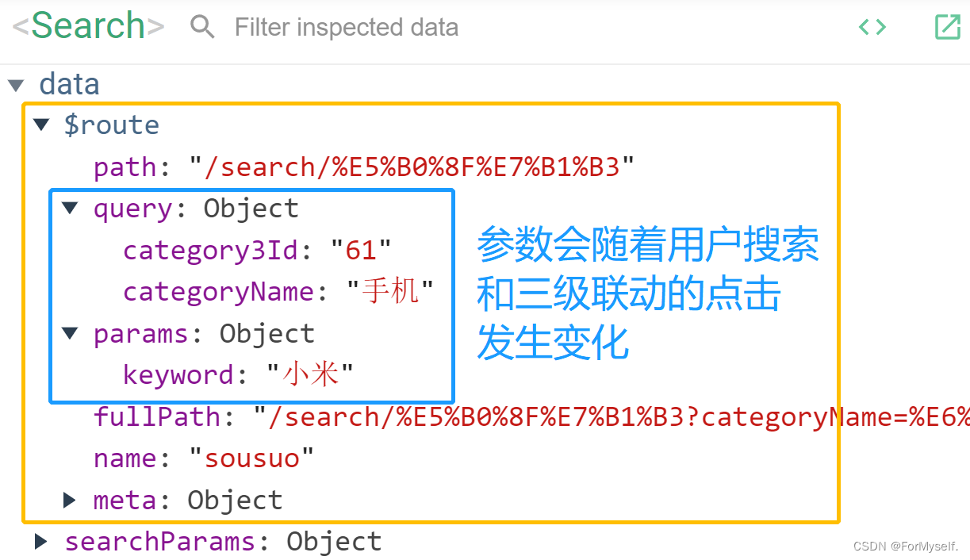Select the params label text
Screen dimensions: 970x560
pyautogui.click(x=140, y=332)
